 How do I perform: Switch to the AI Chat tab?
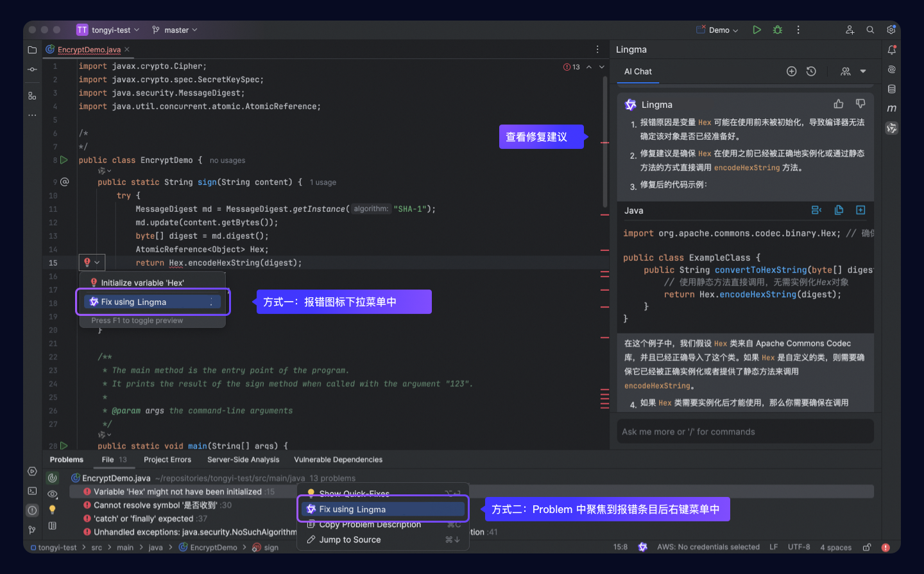coord(638,71)
